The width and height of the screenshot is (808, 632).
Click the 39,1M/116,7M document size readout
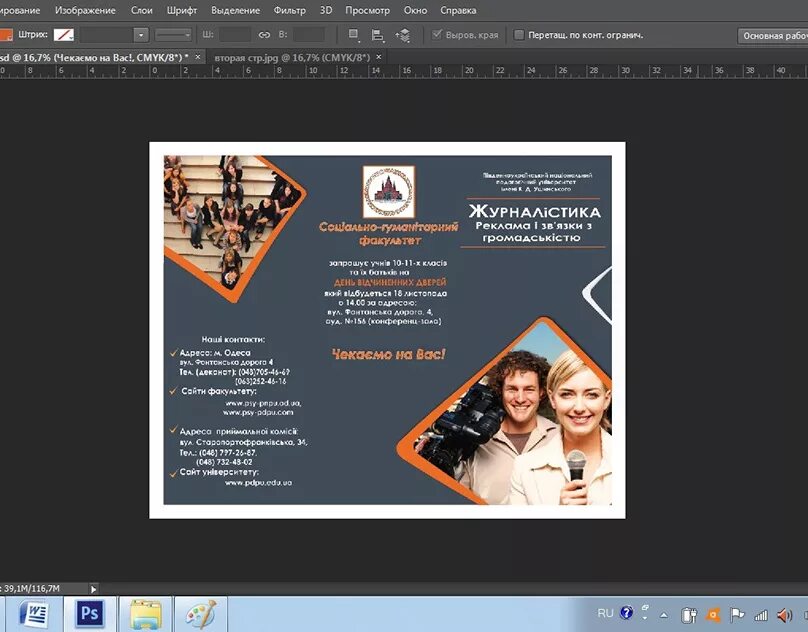(x=32, y=588)
